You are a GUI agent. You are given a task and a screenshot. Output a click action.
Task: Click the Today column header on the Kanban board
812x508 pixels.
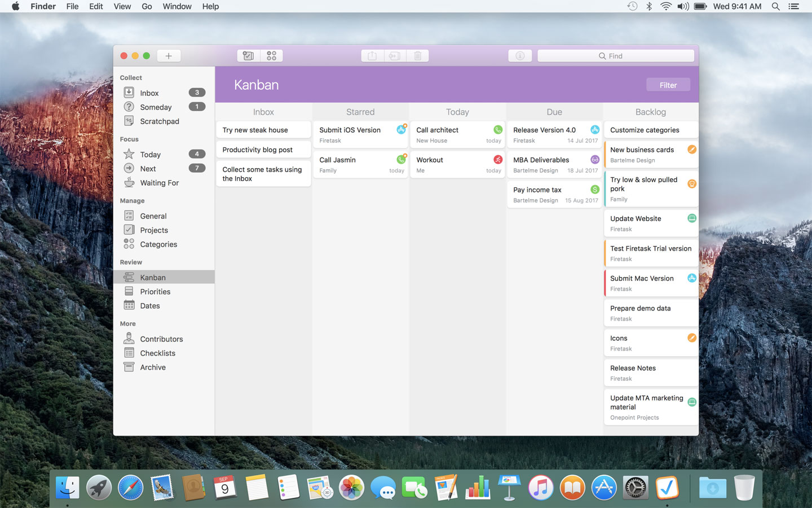[457, 112]
